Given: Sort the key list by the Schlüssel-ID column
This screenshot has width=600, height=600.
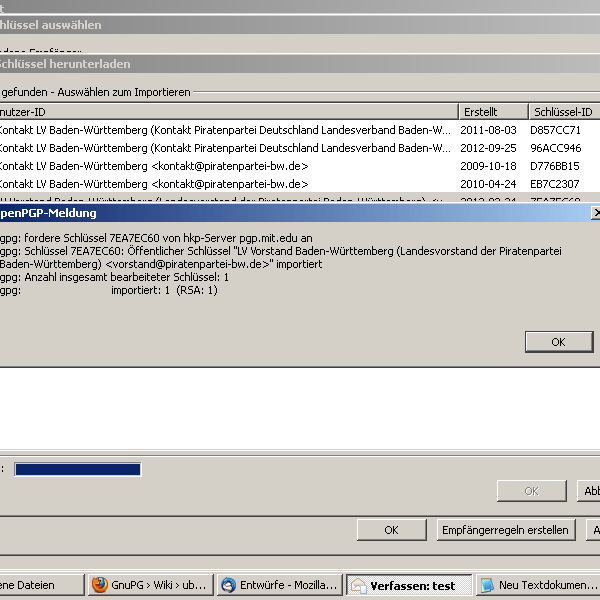Looking at the screenshot, I should click(x=564, y=112).
